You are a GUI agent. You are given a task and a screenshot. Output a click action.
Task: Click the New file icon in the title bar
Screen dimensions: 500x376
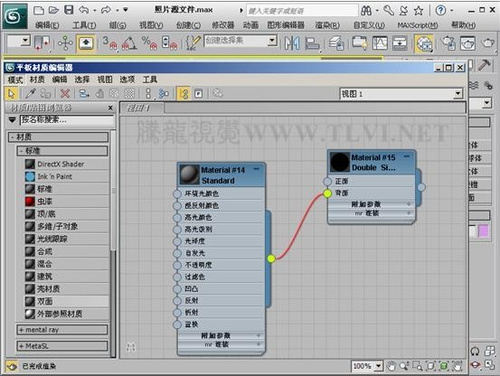pyautogui.click(x=39, y=10)
